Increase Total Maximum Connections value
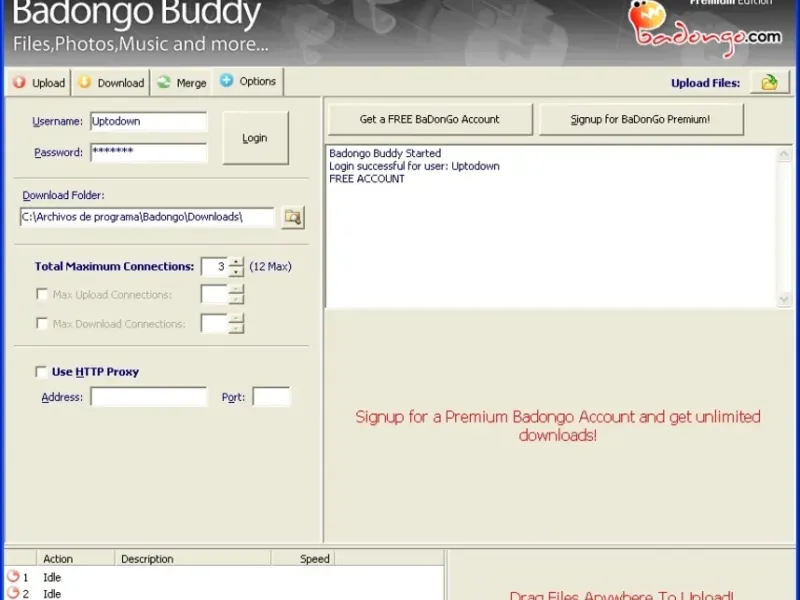This screenshot has height=600, width=800. coord(236,262)
